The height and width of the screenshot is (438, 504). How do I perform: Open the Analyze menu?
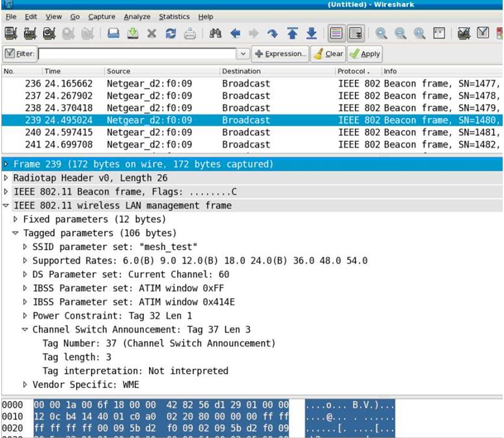pyautogui.click(x=137, y=17)
